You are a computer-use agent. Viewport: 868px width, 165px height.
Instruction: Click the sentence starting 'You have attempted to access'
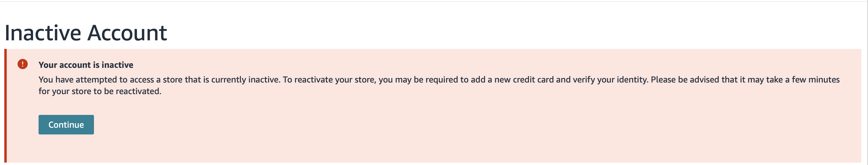tap(159, 79)
